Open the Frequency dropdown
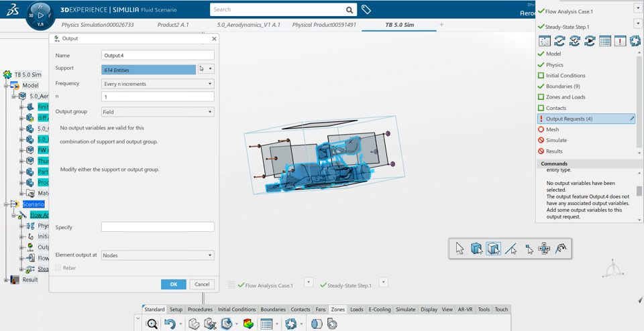 (158, 84)
